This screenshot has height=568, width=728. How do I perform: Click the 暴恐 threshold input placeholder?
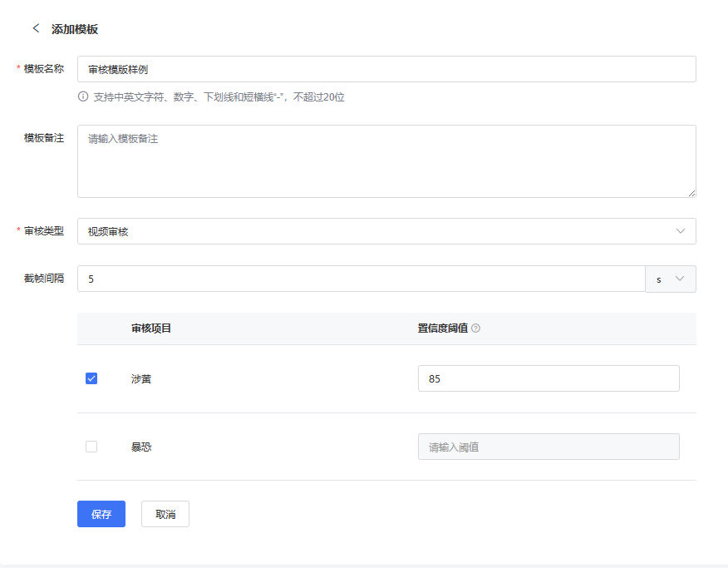click(x=548, y=447)
